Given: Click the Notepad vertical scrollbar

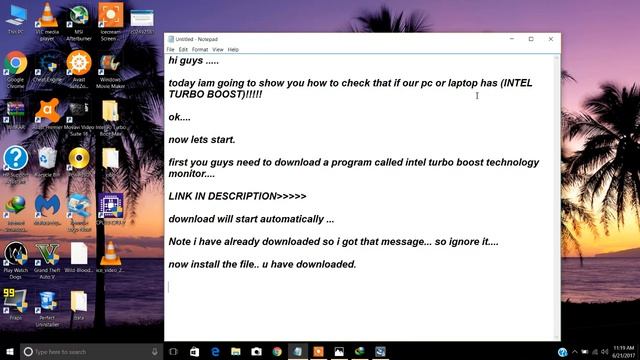Looking at the screenshot, I should tap(556, 198).
